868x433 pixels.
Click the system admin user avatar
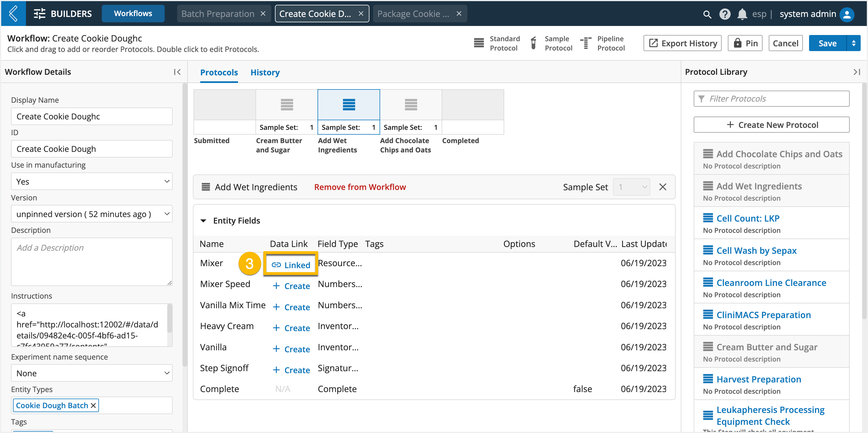pyautogui.click(x=847, y=14)
